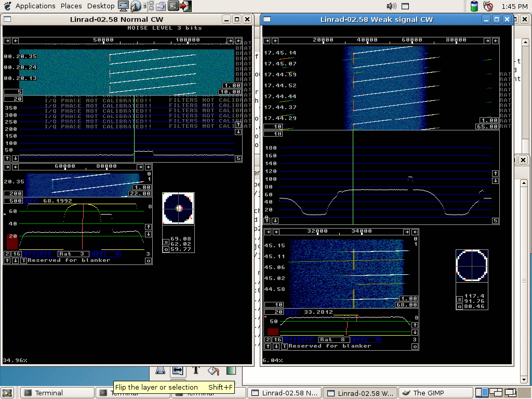Image resolution: width=532 pixels, height=399 pixels.
Task: Click the T button before Reserved for blanker, Normal CW
Action: 23,261
